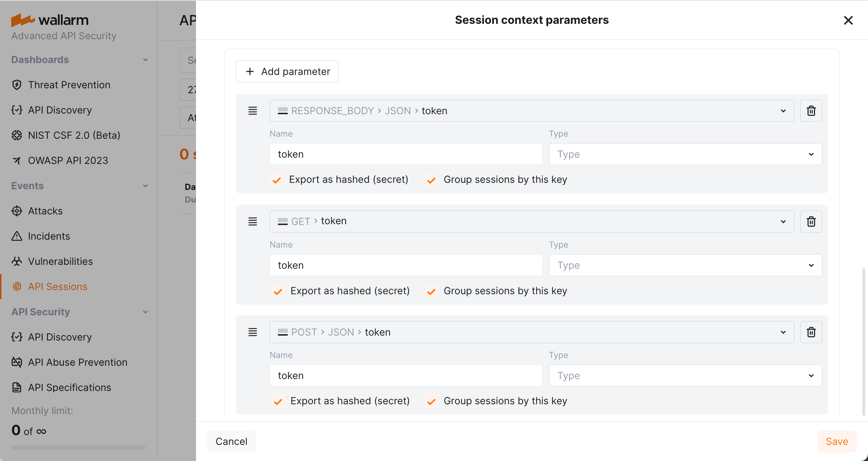Open NIST CSF 2.0 Beta dashboard
868x461 pixels.
click(74, 135)
